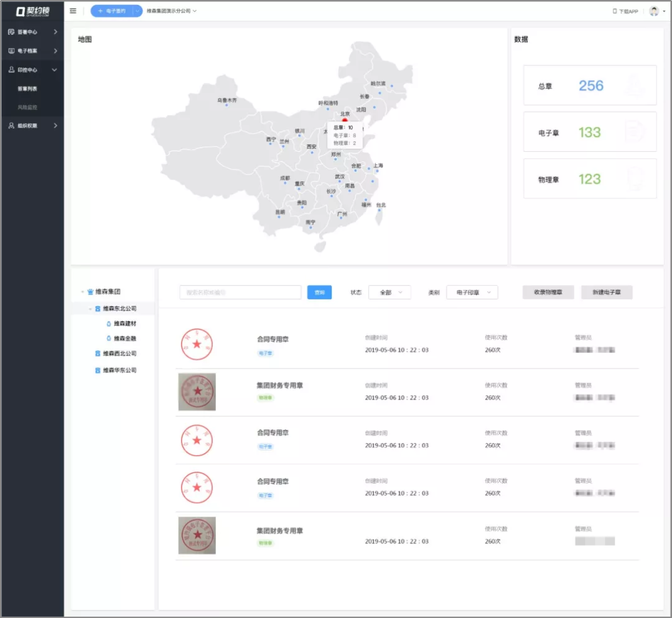Select 维森金融 in the organization tree
672x618 pixels.
point(125,339)
